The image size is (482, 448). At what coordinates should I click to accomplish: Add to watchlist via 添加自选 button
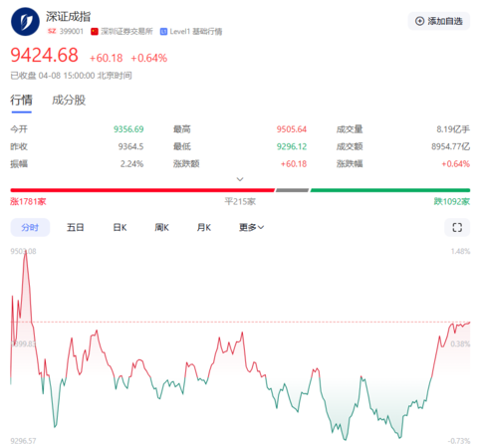[x=438, y=21]
